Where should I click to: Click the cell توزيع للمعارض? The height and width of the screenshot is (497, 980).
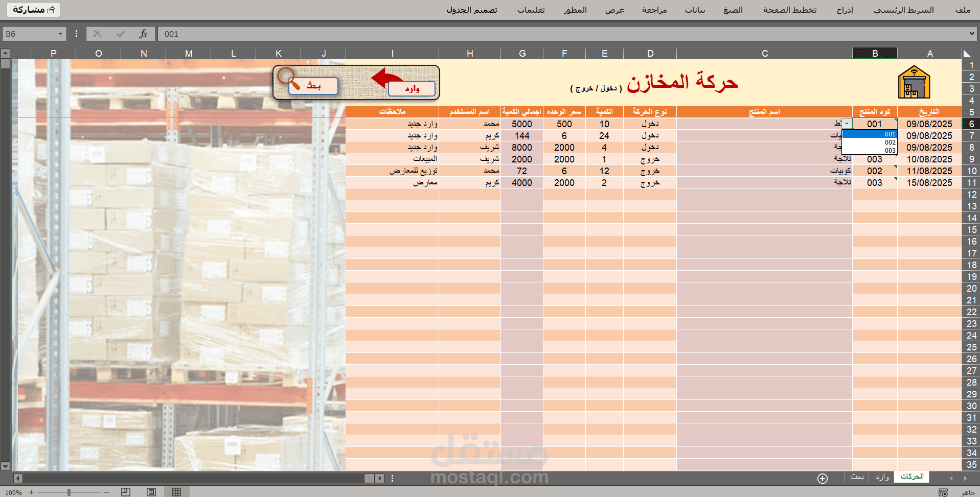click(392, 171)
